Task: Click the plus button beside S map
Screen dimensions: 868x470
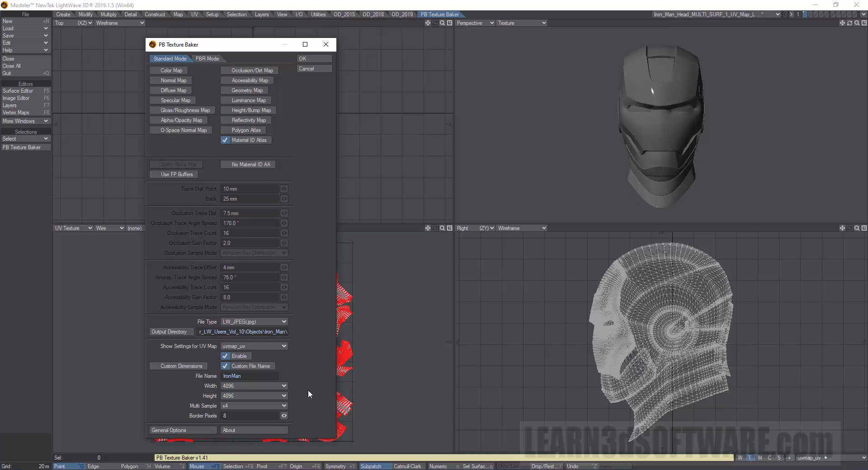Action: [789, 458]
